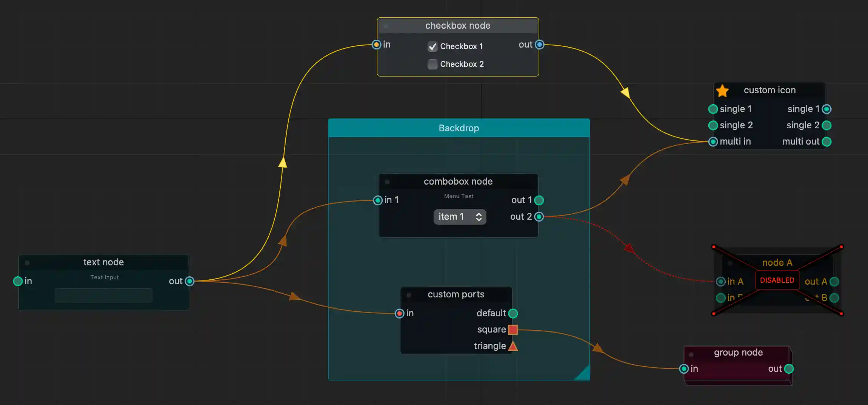Click the DISABLED label on node A
Screen dimensions: 868x405
(x=777, y=280)
